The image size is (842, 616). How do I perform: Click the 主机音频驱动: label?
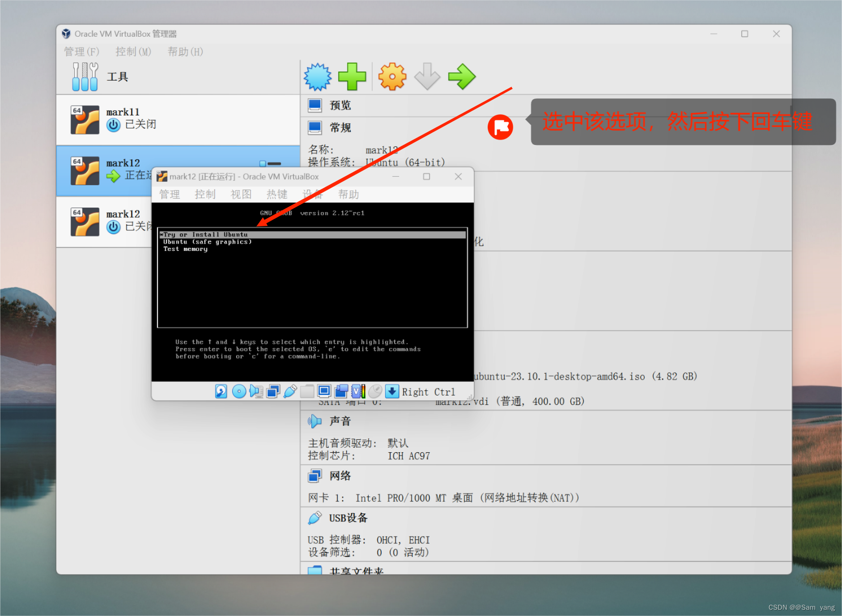342,443
